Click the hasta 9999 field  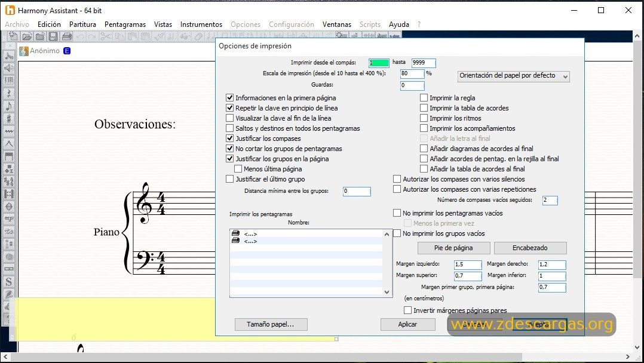point(424,63)
